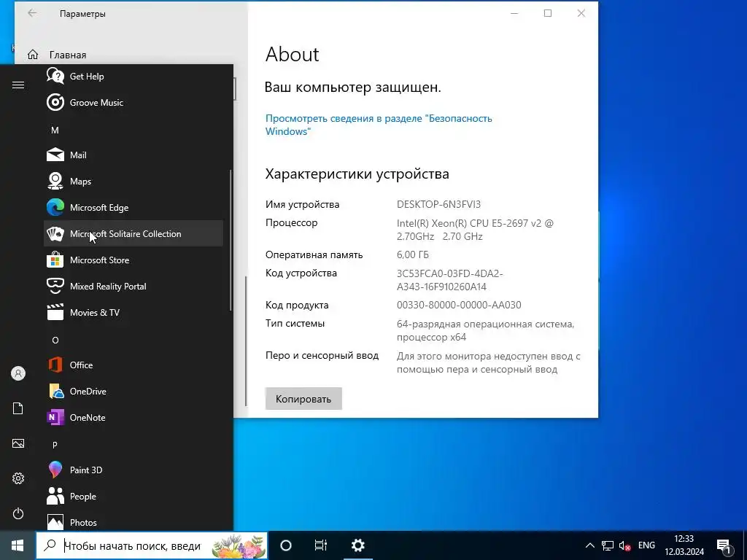Click the Перо и сенсорный ввод label
This screenshot has height=560, width=747.
click(x=322, y=355)
